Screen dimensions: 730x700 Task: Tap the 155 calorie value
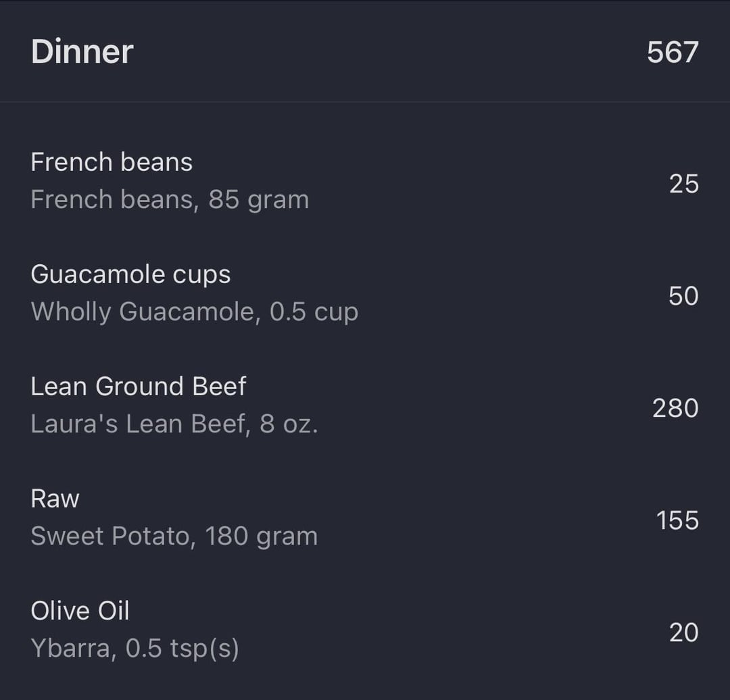tap(677, 520)
